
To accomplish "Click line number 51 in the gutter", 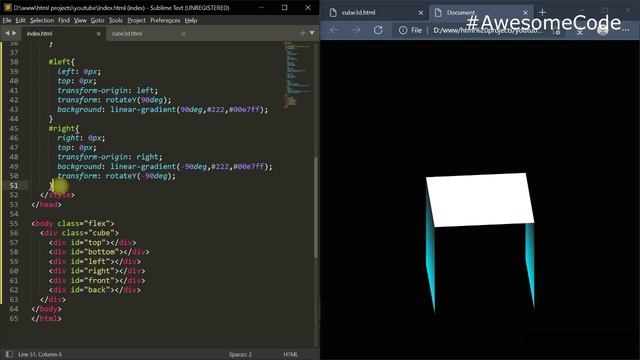I will point(14,185).
